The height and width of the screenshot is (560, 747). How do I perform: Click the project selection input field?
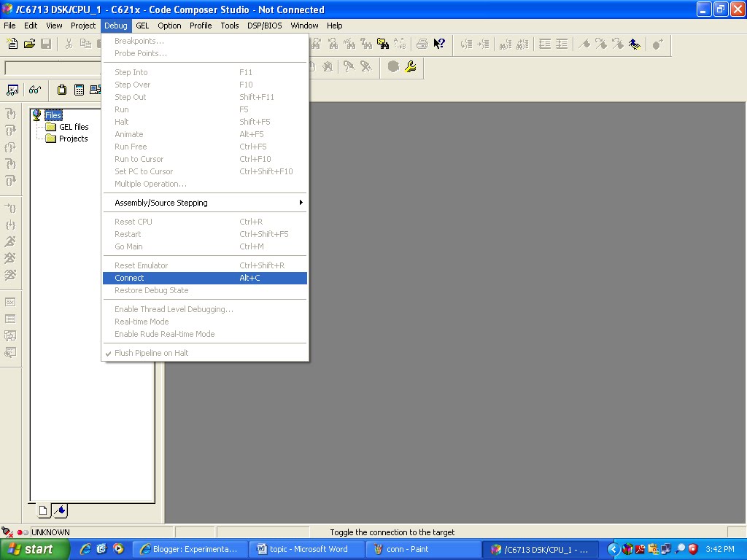click(53, 68)
